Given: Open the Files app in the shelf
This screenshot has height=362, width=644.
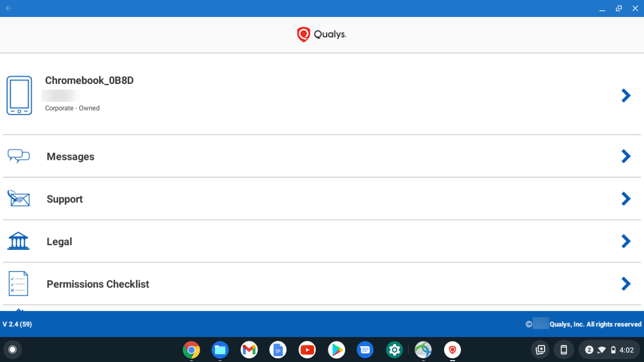Looking at the screenshot, I should (x=220, y=350).
